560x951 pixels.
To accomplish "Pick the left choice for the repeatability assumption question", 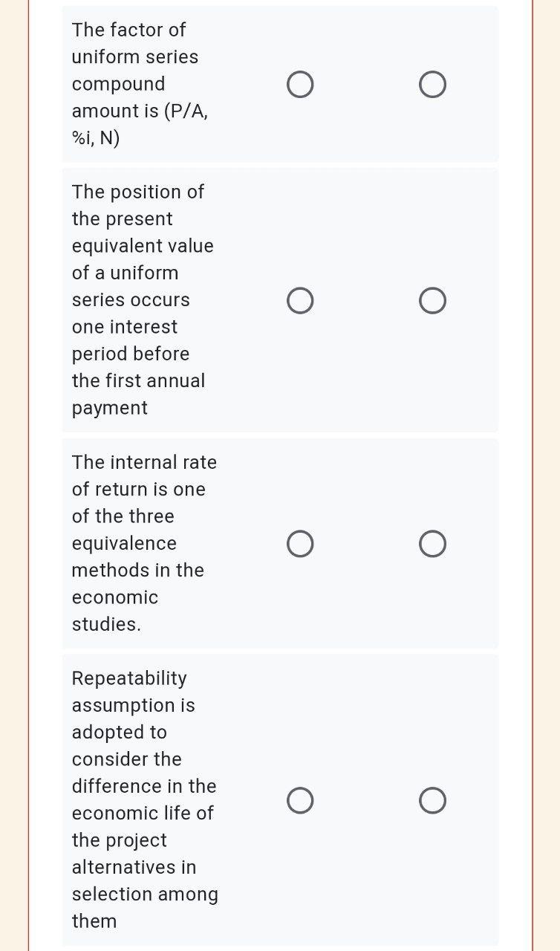I will pyautogui.click(x=300, y=800).
